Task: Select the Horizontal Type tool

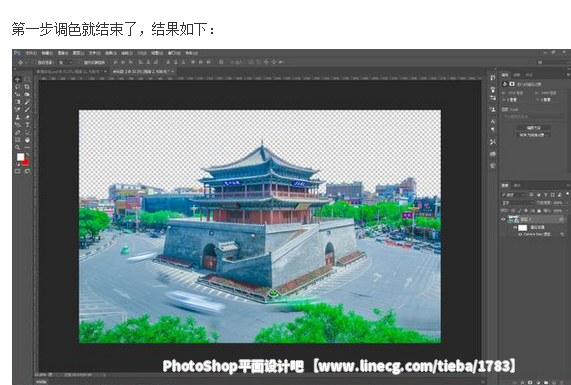Action: click(x=27, y=125)
